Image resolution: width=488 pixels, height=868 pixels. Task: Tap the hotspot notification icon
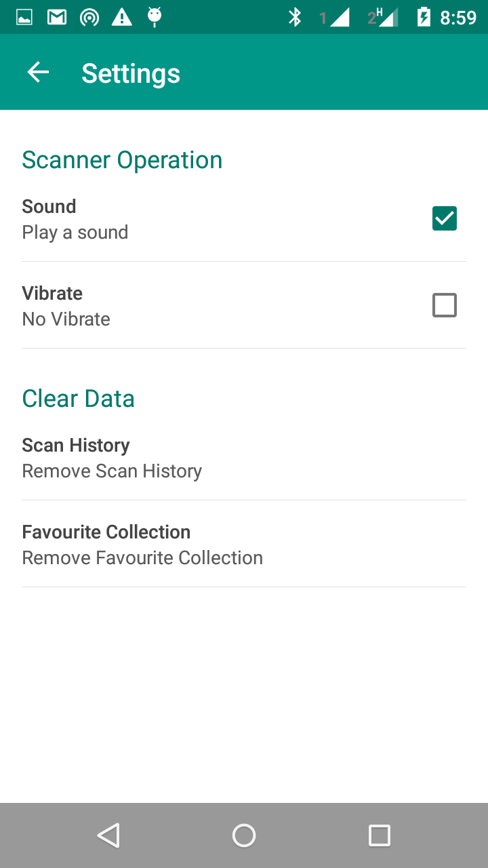(x=89, y=17)
